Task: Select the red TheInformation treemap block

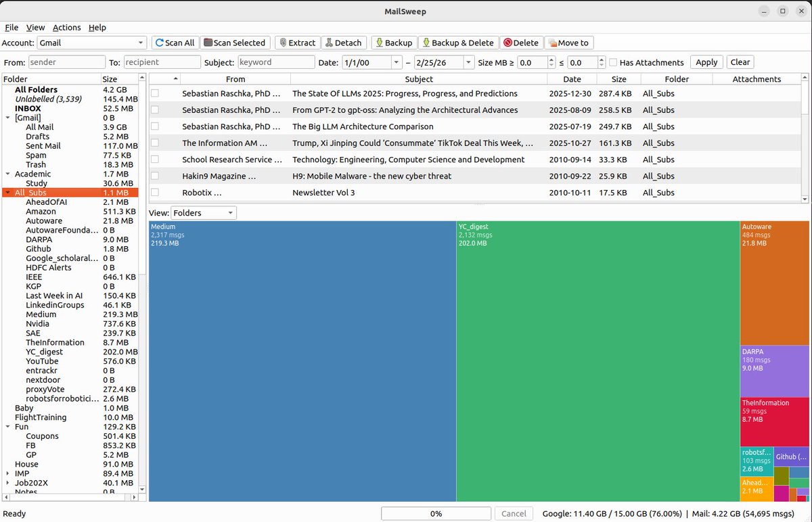Action: (x=775, y=421)
